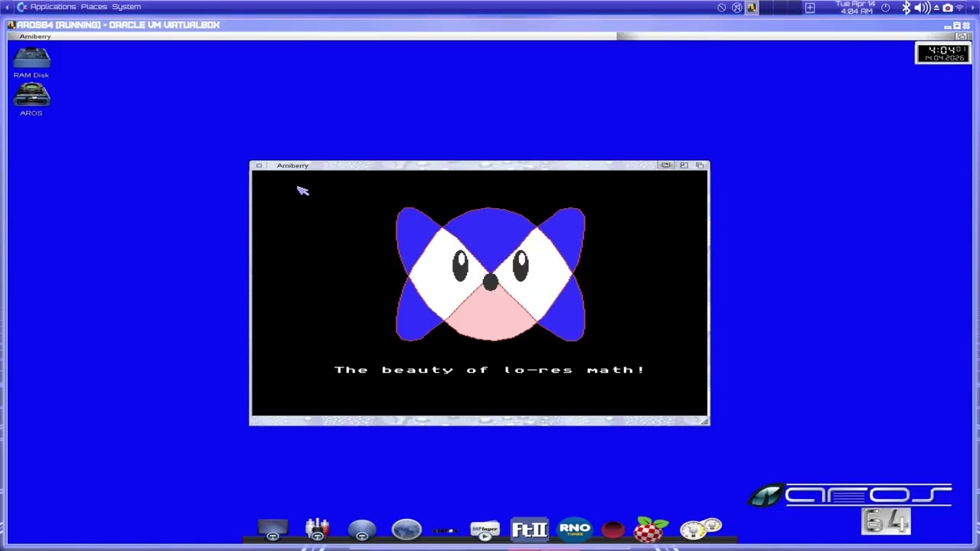Click the AROS screen title 'Amiberry' text
This screenshot has height=551, width=980.
(35, 36)
